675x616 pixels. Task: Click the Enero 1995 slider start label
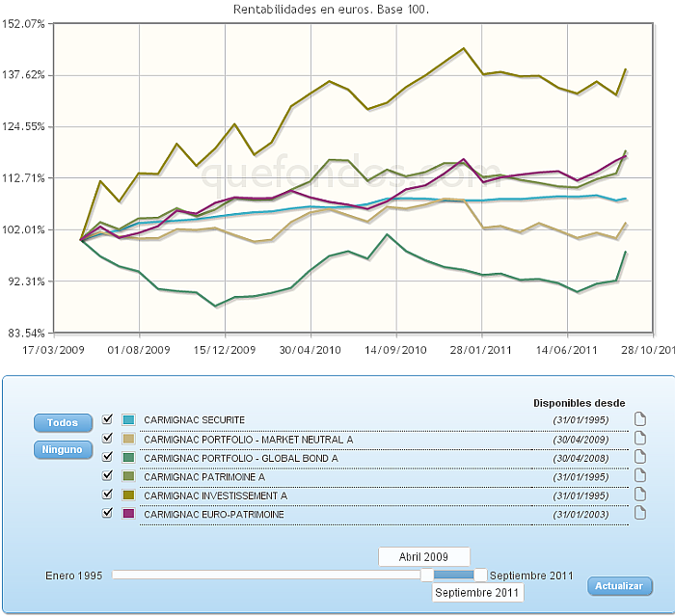(74, 576)
